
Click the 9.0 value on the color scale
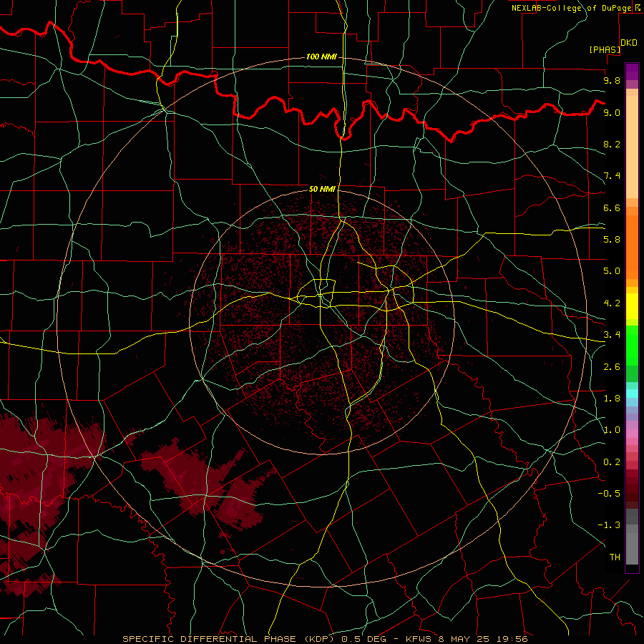click(x=612, y=112)
